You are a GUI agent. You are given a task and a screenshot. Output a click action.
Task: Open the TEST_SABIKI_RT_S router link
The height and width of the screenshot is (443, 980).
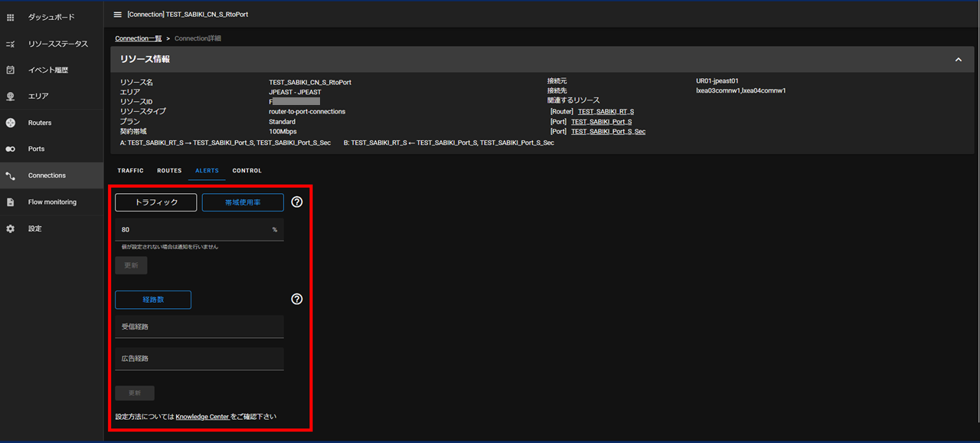point(606,112)
